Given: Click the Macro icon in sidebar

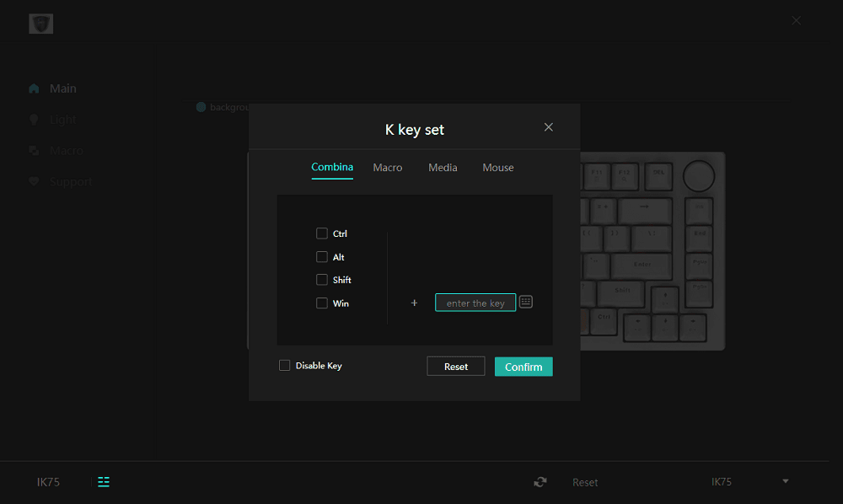Looking at the screenshot, I should tap(34, 151).
